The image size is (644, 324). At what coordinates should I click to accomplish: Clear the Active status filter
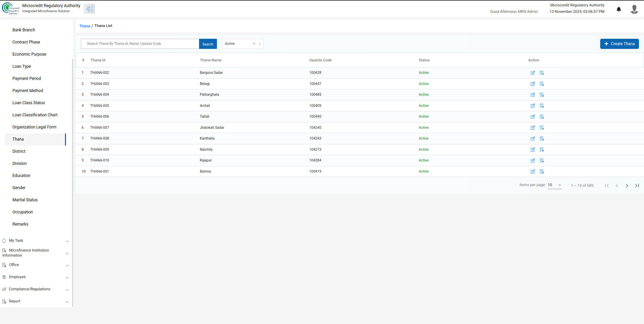pyautogui.click(x=254, y=43)
